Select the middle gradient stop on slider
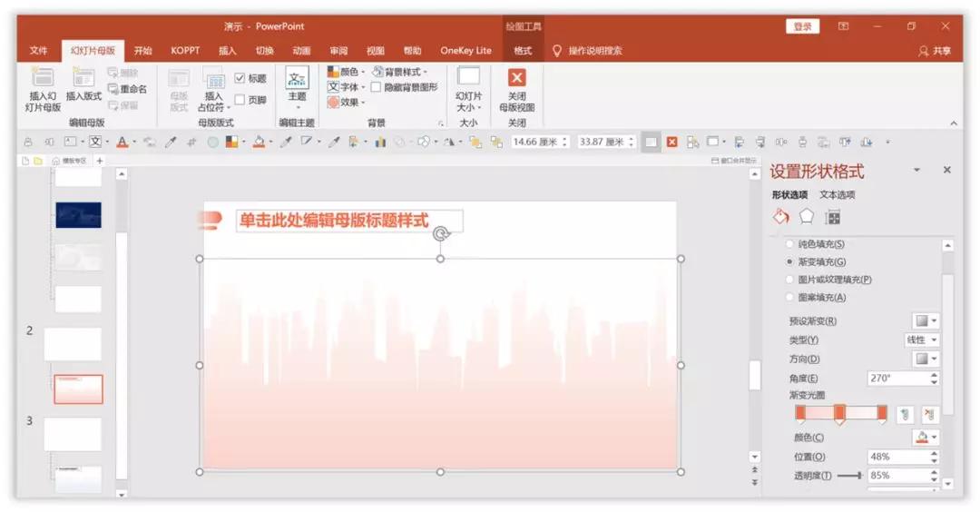This screenshot has height=512, width=980. pos(840,414)
